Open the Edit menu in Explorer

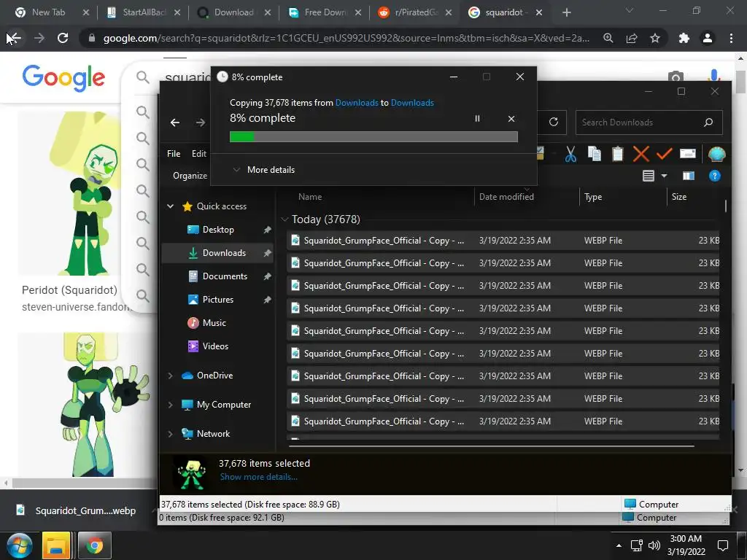[x=198, y=154]
